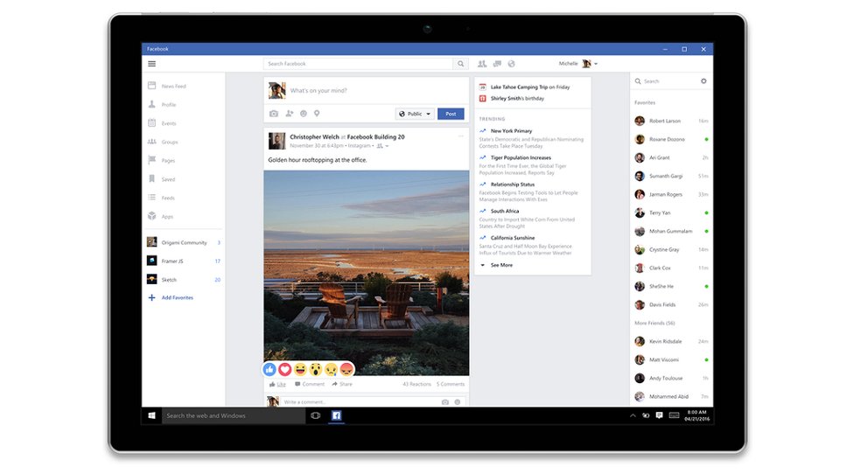Open Christopher Welch's profile link
This screenshot has width=868, height=474.
314,136
